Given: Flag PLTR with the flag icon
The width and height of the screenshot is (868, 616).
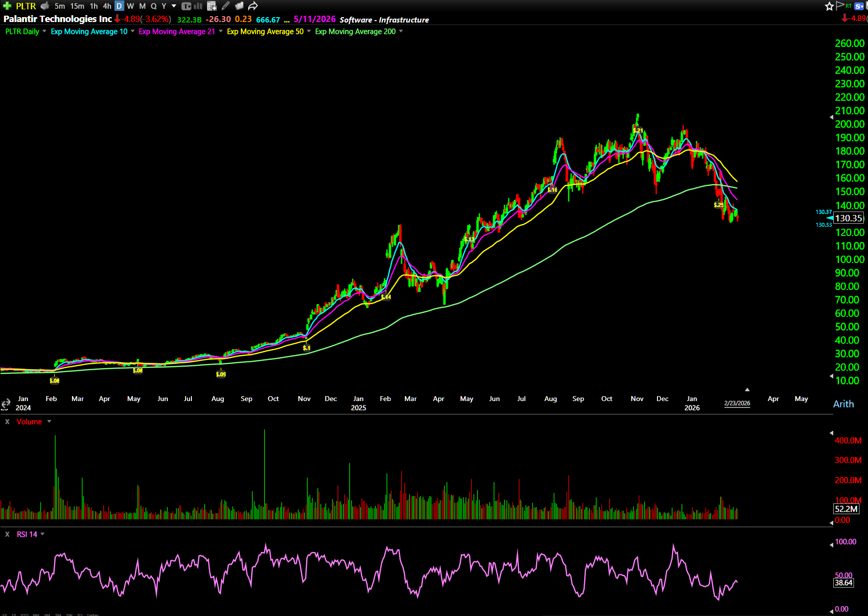Looking at the screenshot, I should pos(840,6).
